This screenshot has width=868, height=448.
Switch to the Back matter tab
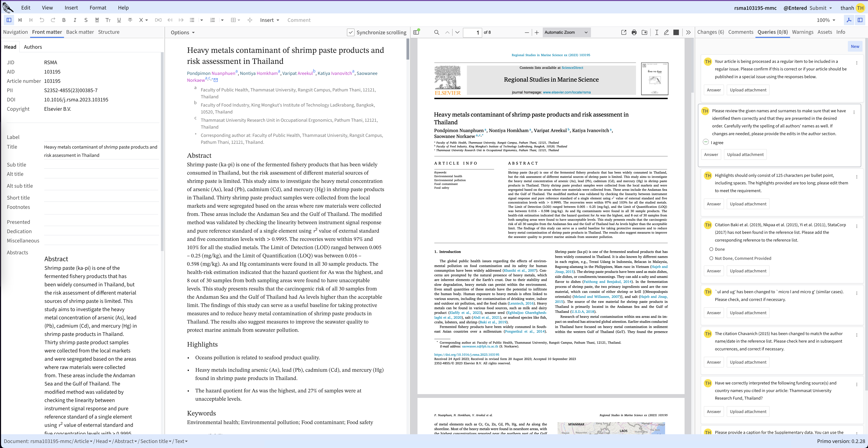80,32
